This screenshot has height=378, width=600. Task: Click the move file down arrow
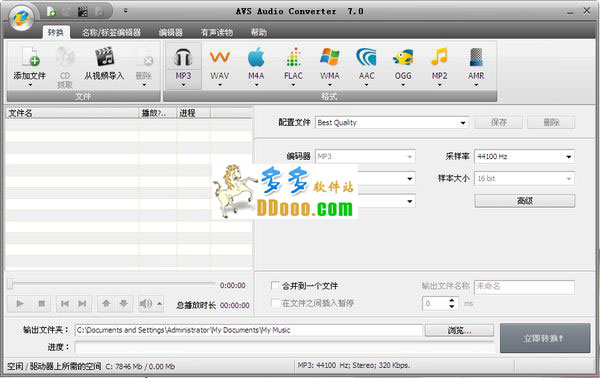[x=124, y=304]
